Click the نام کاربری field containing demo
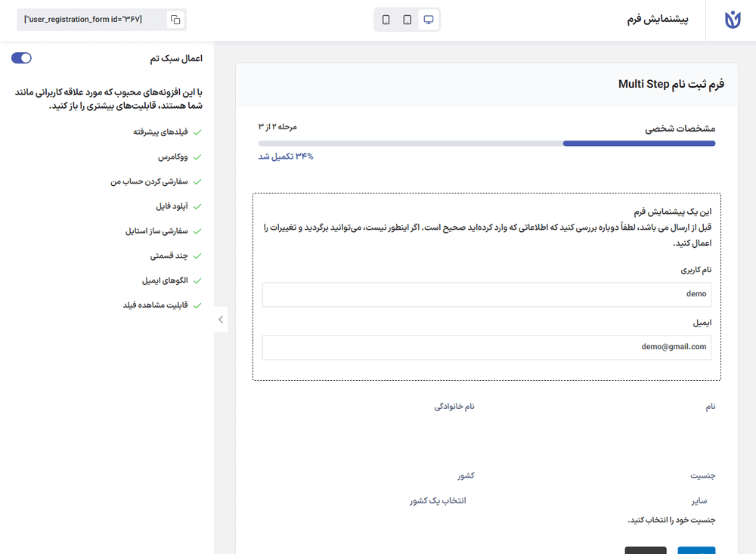 pos(486,295)
